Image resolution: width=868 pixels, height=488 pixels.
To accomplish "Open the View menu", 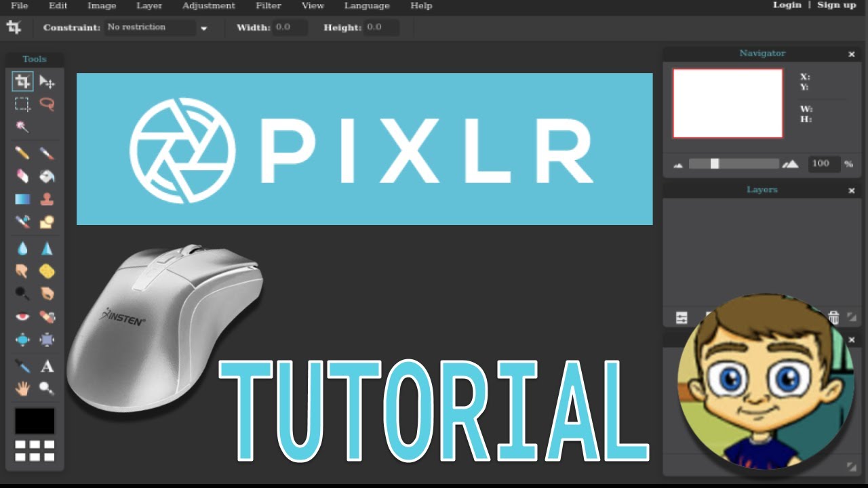I will (313, 5).
